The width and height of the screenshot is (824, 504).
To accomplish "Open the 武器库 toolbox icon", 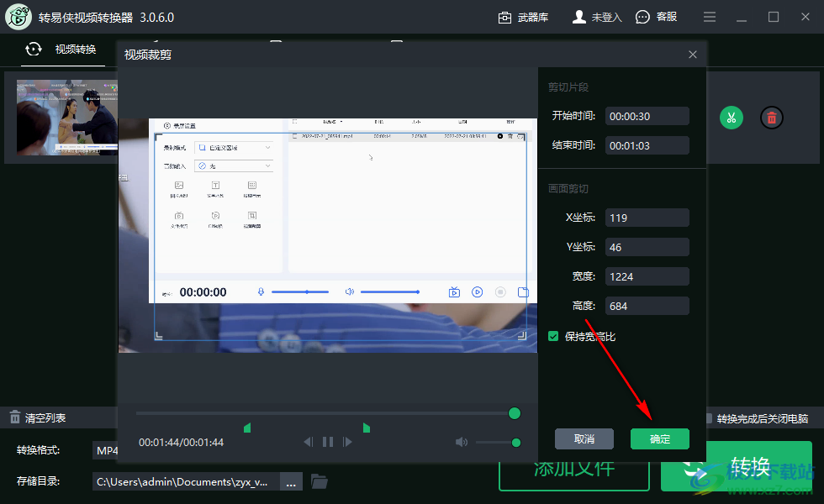I will 504,18.
